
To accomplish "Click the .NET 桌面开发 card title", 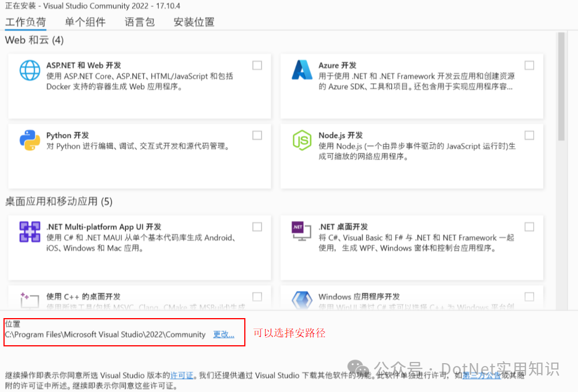I will pyautogui.click(x=343, y=227).
